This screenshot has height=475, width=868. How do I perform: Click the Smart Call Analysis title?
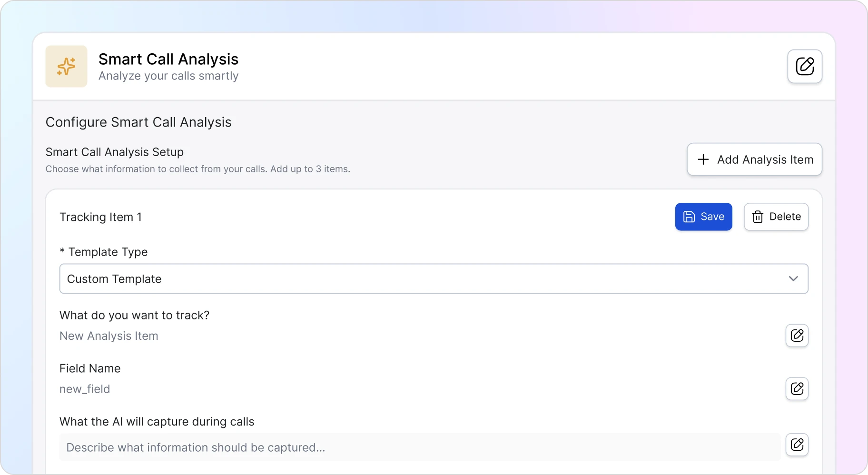pyautogui.click(x=168, y=59)
